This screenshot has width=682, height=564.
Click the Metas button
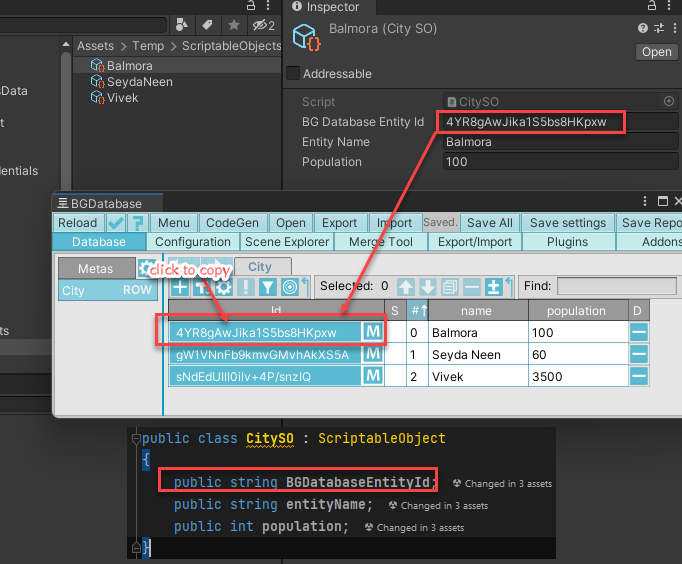point(96,269)
